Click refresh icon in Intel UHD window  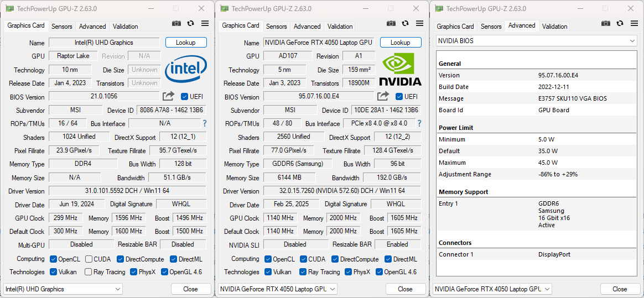190,23
